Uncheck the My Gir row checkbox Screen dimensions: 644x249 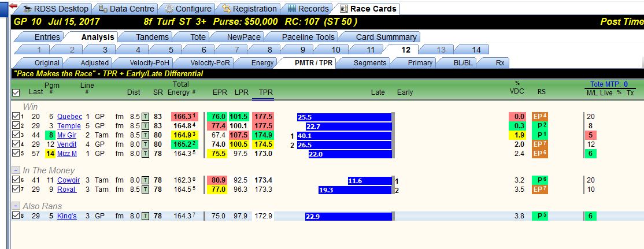pos(16,135)
